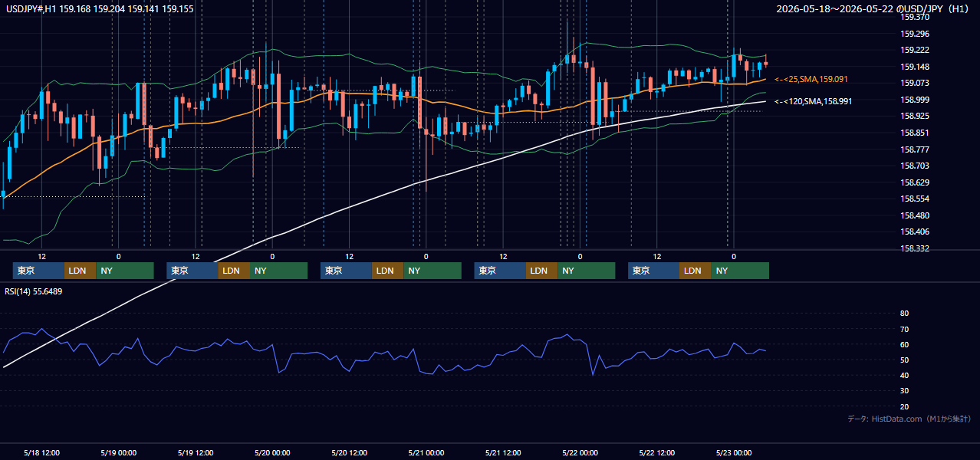The height and width of the screenshot is (460, 980).
Task: Click price axis value 158.554
Action: pyautogui.click(x=915, y=199)
